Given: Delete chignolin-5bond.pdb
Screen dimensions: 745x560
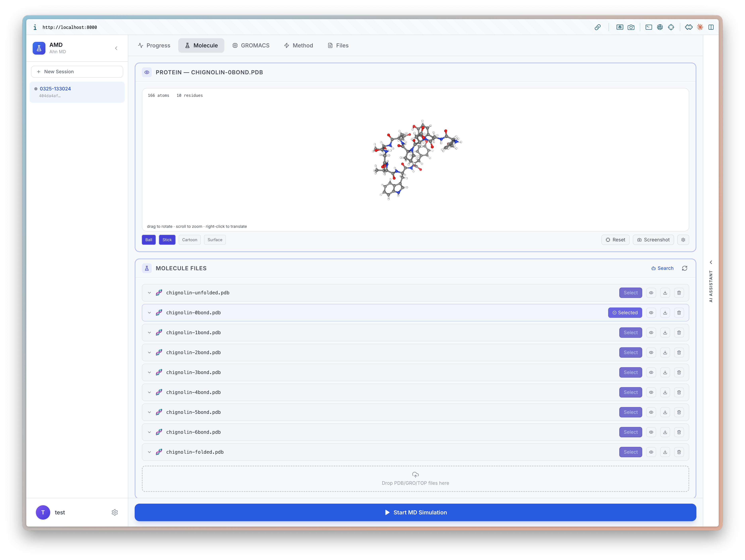Looking at the screenshot, I should pos(679,412).
